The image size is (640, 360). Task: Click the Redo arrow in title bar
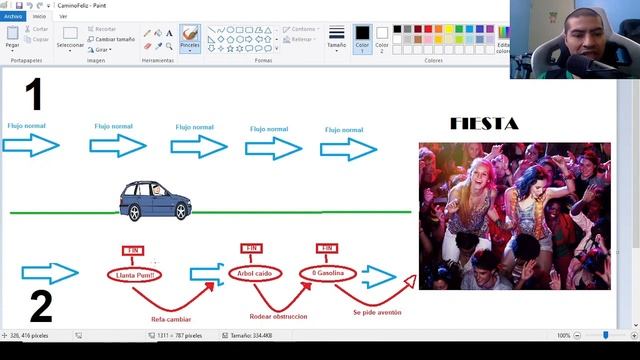[x=40, y=5]
